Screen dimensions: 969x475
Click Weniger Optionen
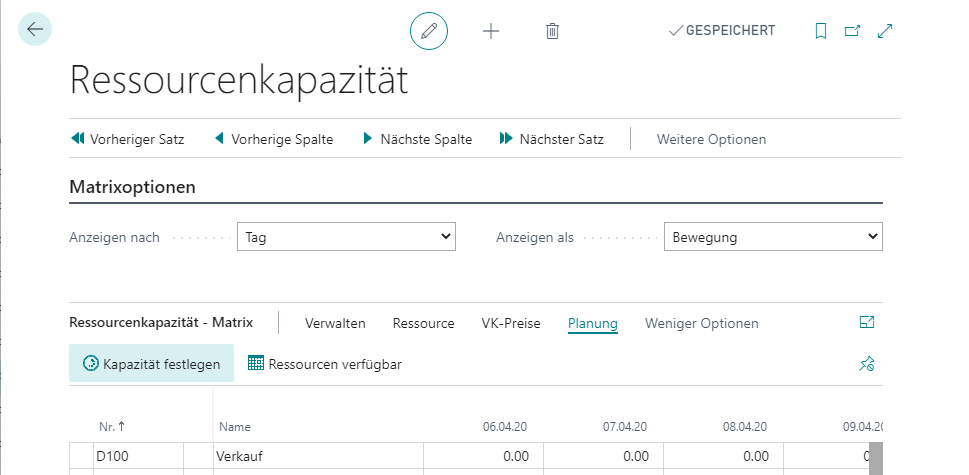(x=701, y=323)
